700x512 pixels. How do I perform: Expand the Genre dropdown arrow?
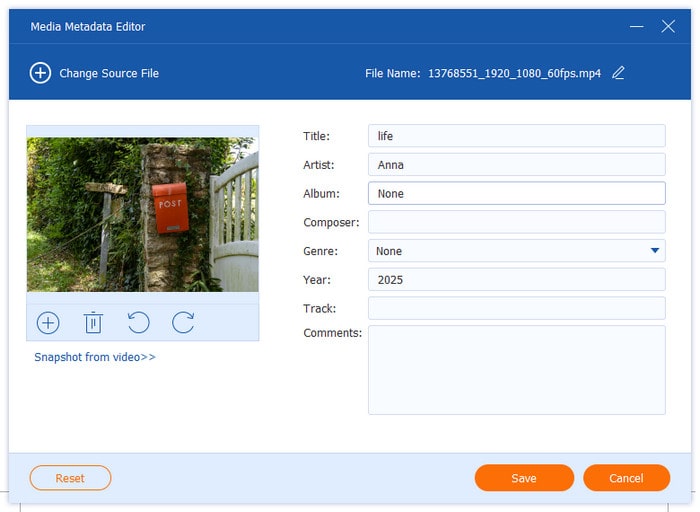tap(655, 251)
